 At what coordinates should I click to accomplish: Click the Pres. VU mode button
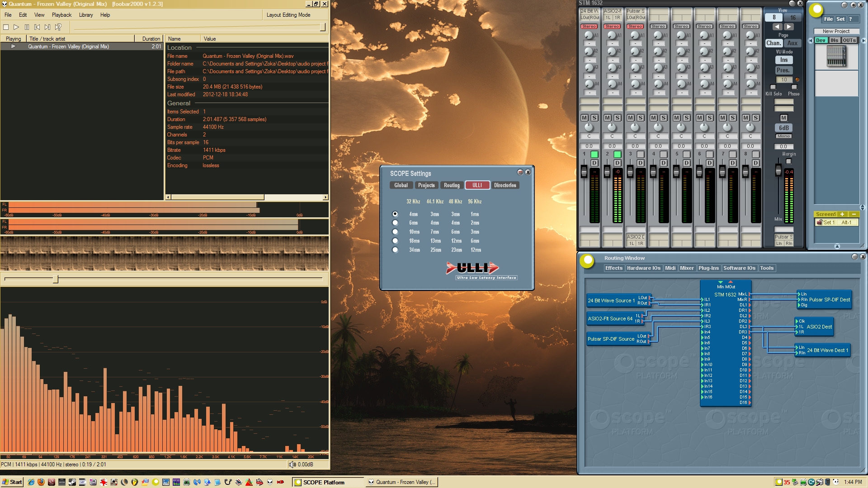(783, 70)
